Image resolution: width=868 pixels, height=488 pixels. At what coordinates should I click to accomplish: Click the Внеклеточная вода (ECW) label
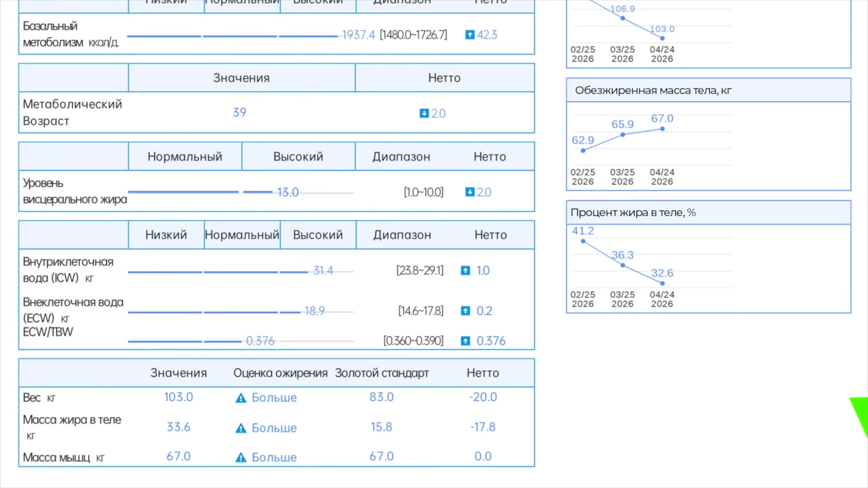click(73, 310)
